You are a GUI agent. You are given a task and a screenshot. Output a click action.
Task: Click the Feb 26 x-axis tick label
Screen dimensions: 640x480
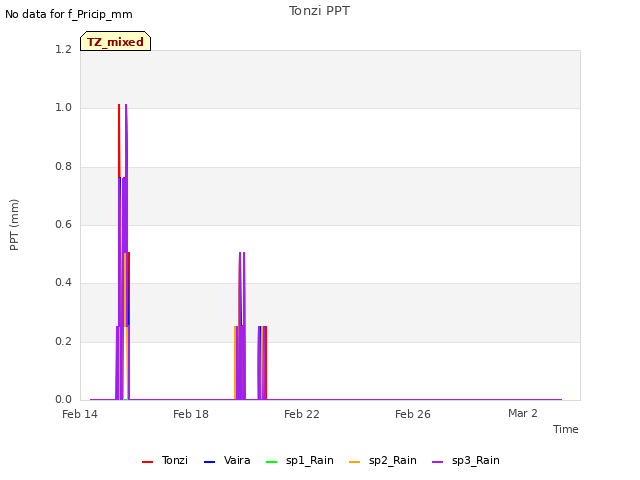(x=413, y=414)
